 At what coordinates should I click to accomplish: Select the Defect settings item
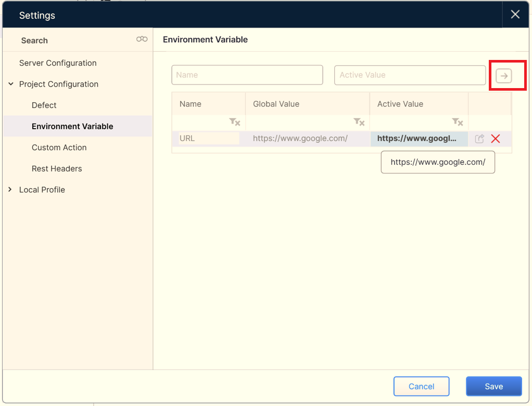pyautogui.click(x=44, y=105)
